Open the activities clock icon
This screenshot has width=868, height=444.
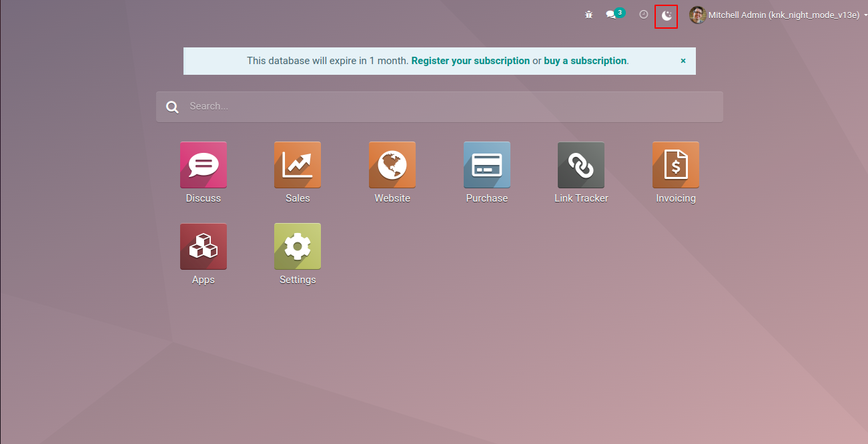(644, 15)
